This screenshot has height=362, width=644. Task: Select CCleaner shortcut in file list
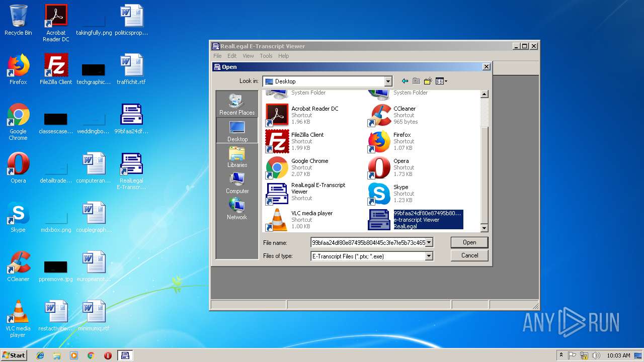393,115
